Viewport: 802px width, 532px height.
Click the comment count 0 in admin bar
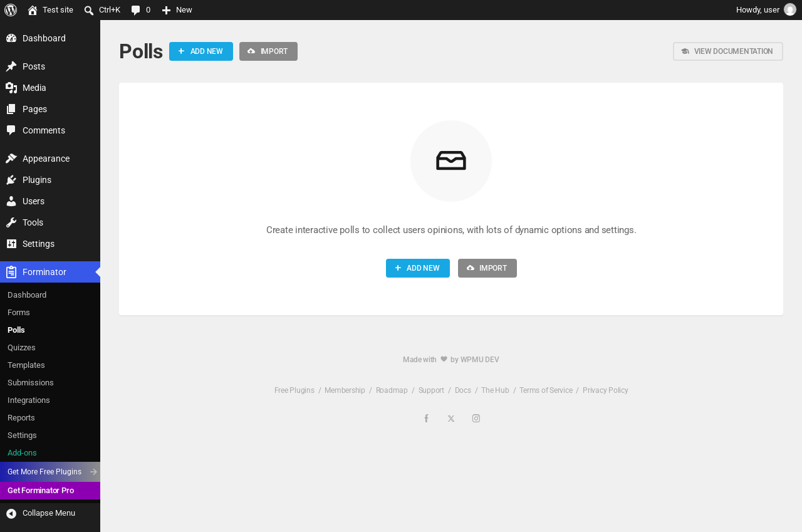[148, 10]
